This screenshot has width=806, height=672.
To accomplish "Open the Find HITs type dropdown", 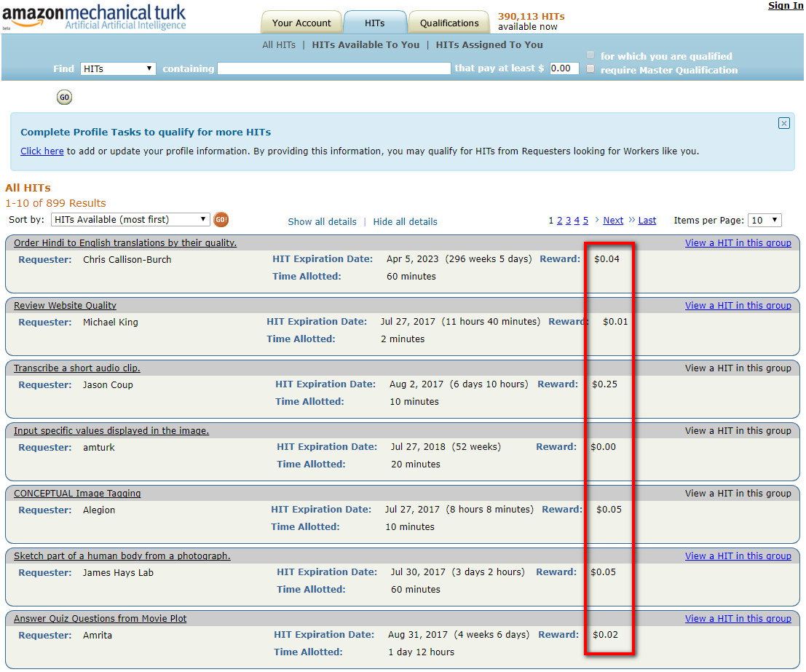I will [118, 68].
